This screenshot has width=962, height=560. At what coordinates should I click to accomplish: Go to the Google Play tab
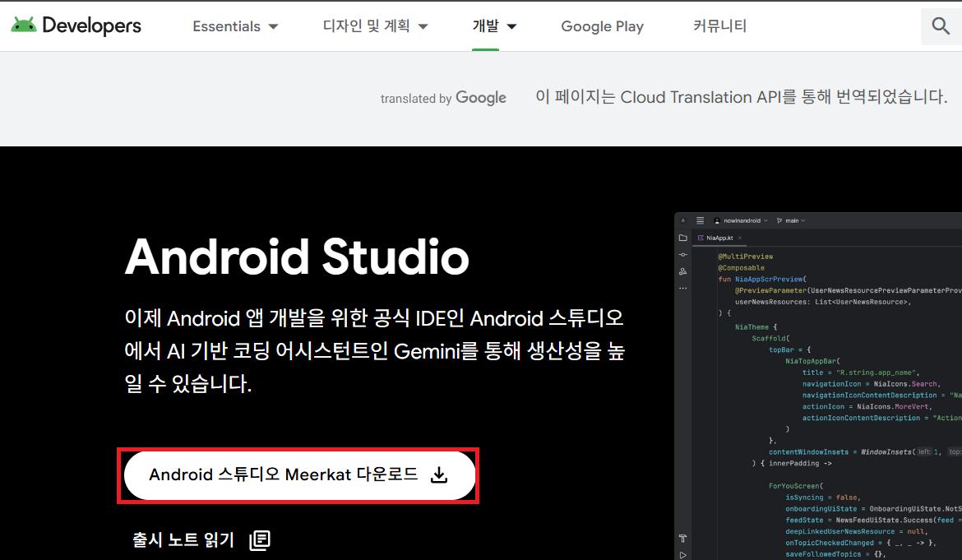[602, 26]
